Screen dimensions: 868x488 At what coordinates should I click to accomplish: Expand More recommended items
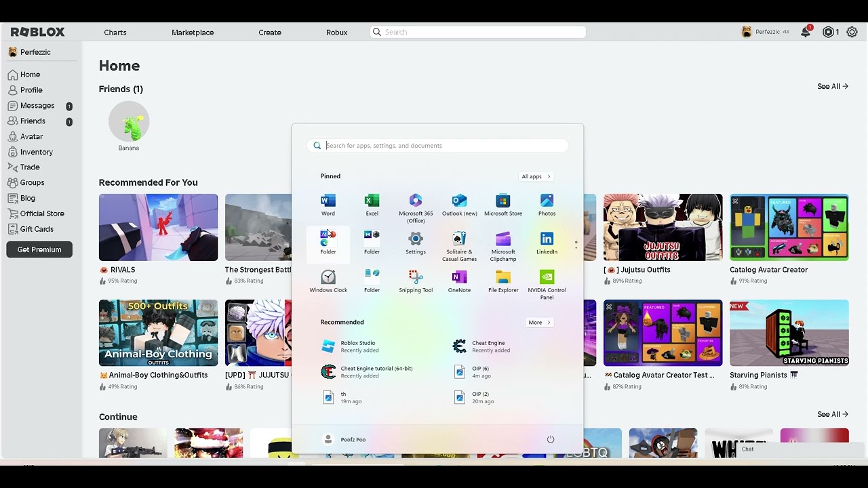pos(540,322)
